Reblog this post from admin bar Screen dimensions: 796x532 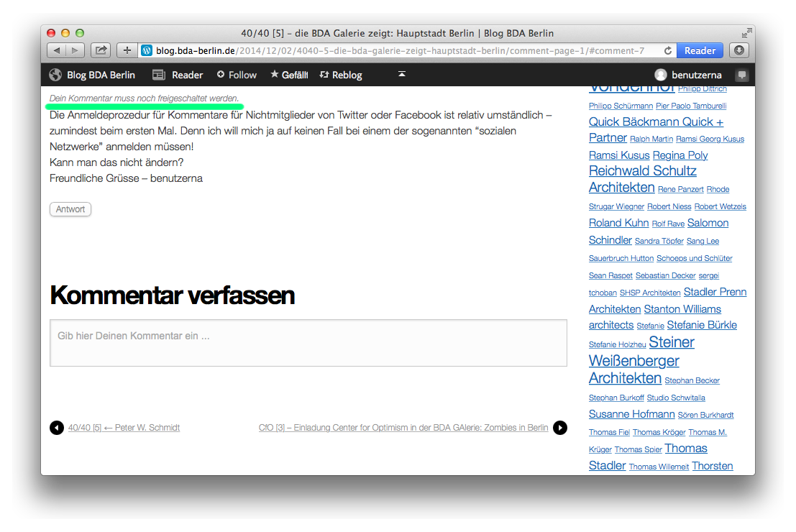341,75
